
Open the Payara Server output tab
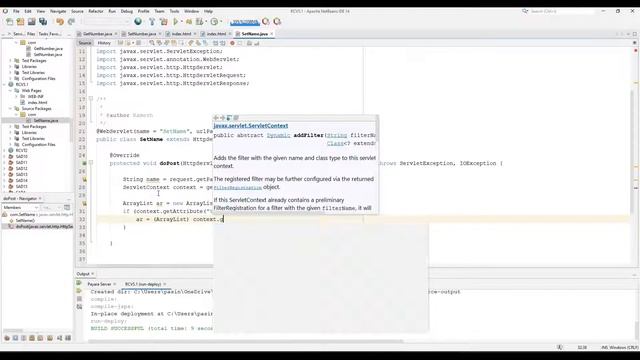(x=99, y=284)
